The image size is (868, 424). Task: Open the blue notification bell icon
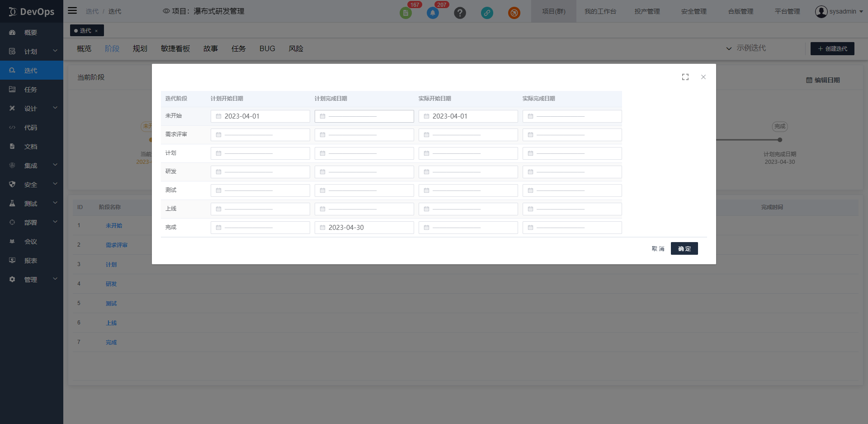[x=433, y=13]
